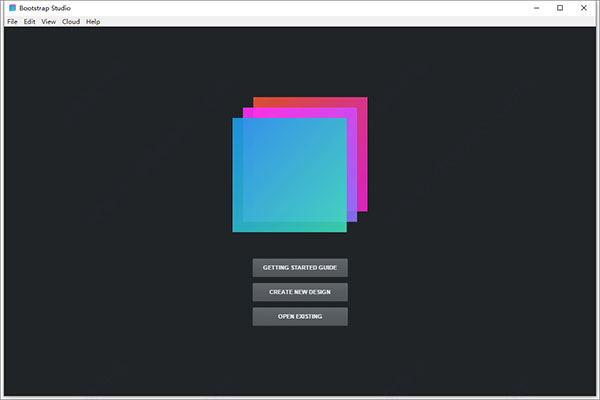Open the Edit menu
Viewport: 600px width, 400px height.
coord(29,22)
